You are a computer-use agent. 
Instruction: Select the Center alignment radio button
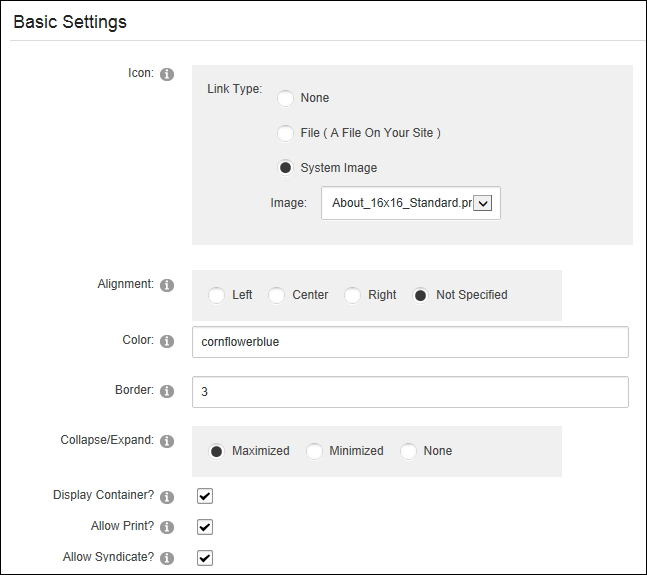point(276,295)
